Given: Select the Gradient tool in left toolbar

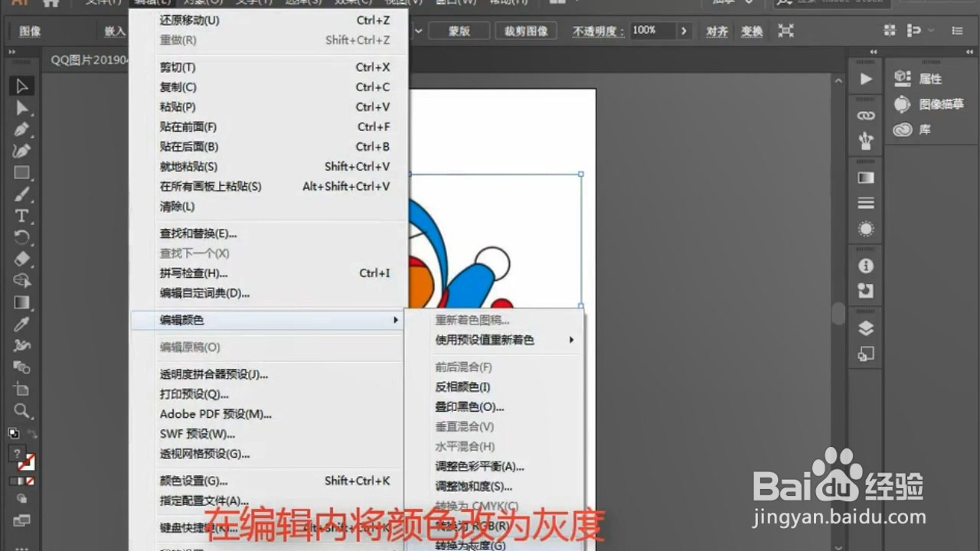Looking at the screenshot, I should coord(21,302).
